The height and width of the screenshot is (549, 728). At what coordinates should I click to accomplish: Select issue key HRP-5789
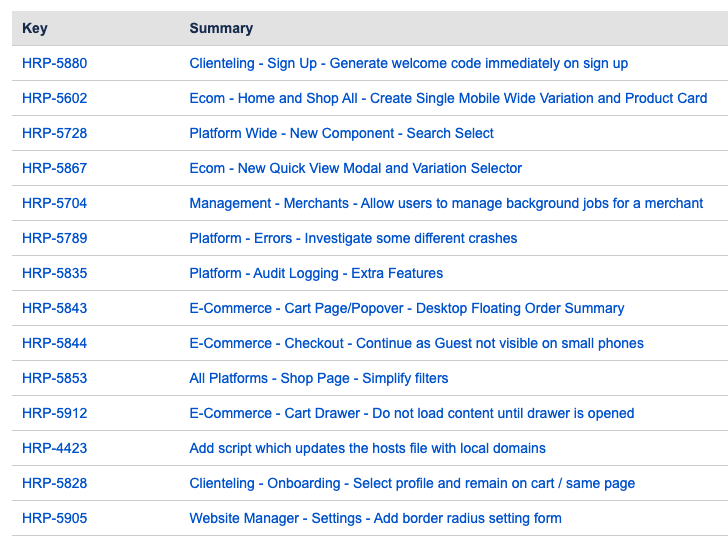54,238
